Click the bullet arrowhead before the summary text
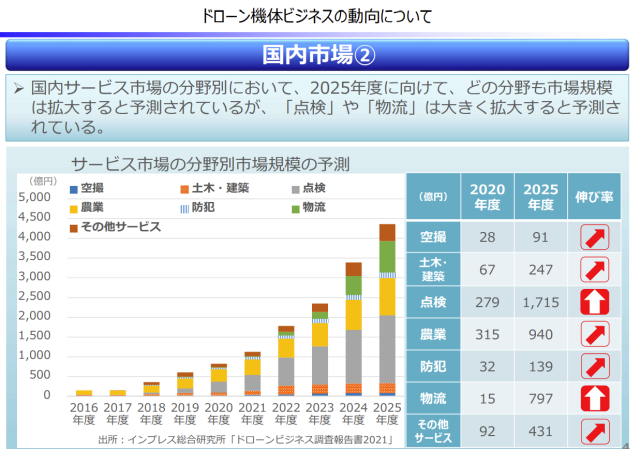Image resolution: width=640 pixels, height=449 pixels. pyautogui.click(x=18, y=89)
